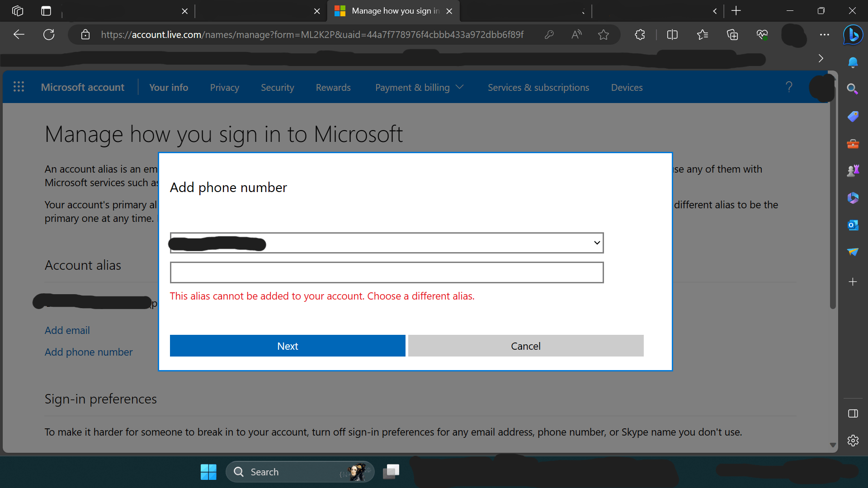
Task: Go to the Security tab
Action: point(277,88)
